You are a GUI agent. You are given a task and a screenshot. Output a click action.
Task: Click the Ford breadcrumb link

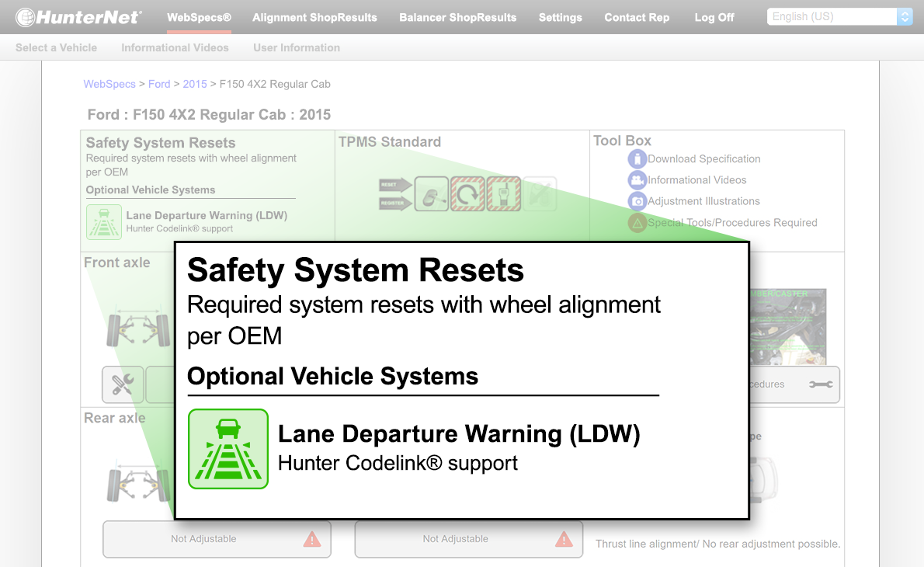[x=159, y=84]
